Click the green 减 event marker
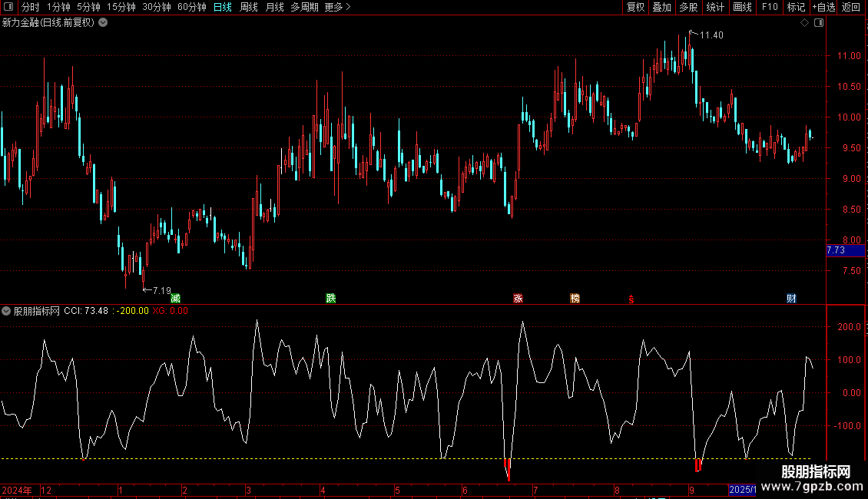The width and height of the screenshot is (868, 499). (x=175, y=299)
